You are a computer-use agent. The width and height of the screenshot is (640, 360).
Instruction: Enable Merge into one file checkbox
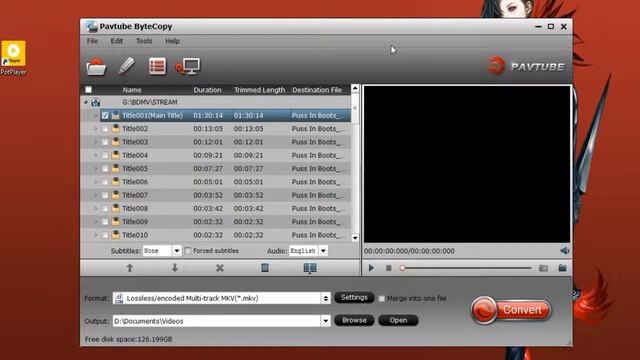382,299
